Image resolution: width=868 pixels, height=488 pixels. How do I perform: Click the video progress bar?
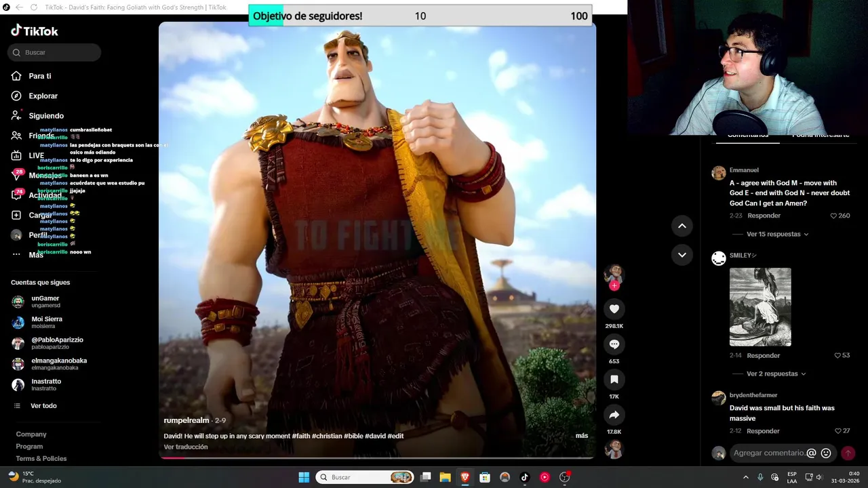coord(377,458)
